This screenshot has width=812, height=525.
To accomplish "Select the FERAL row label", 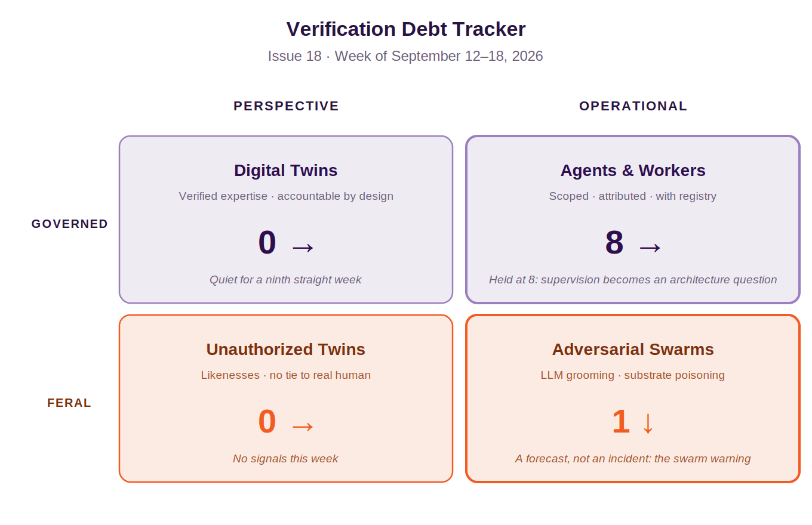I will pyautogui.click(x=69, y=403).
